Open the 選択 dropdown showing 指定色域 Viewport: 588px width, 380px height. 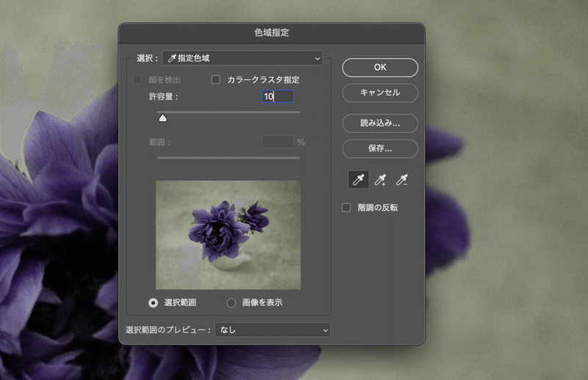[x=243, y=58]
